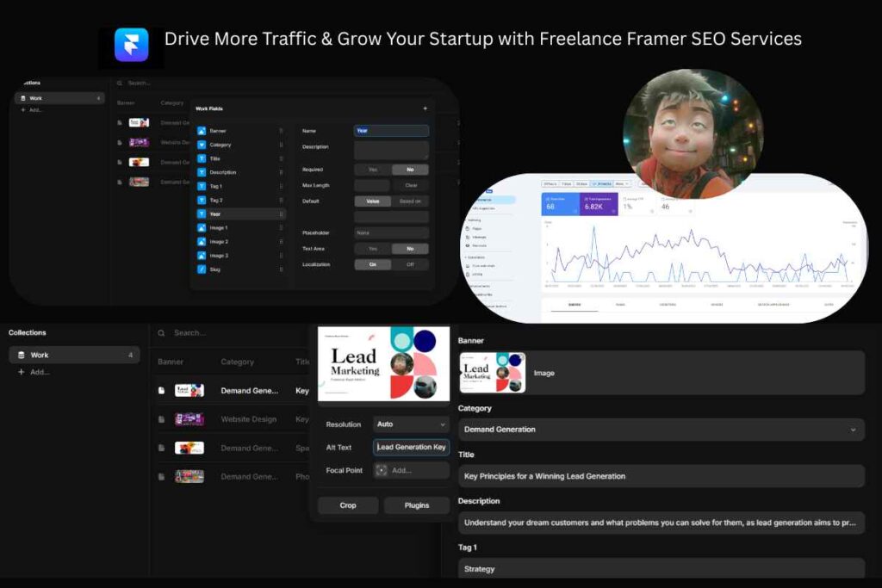The height and width of the screenshot is (588, 882).
Task: Click the Category field icon in Work Fields
Action: click(202, 145)
